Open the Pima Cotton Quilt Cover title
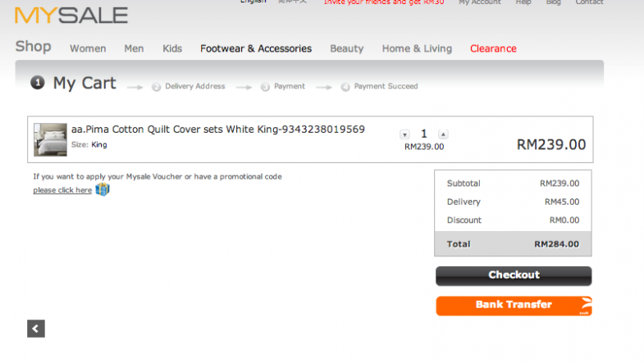 (x=218, y=129)
